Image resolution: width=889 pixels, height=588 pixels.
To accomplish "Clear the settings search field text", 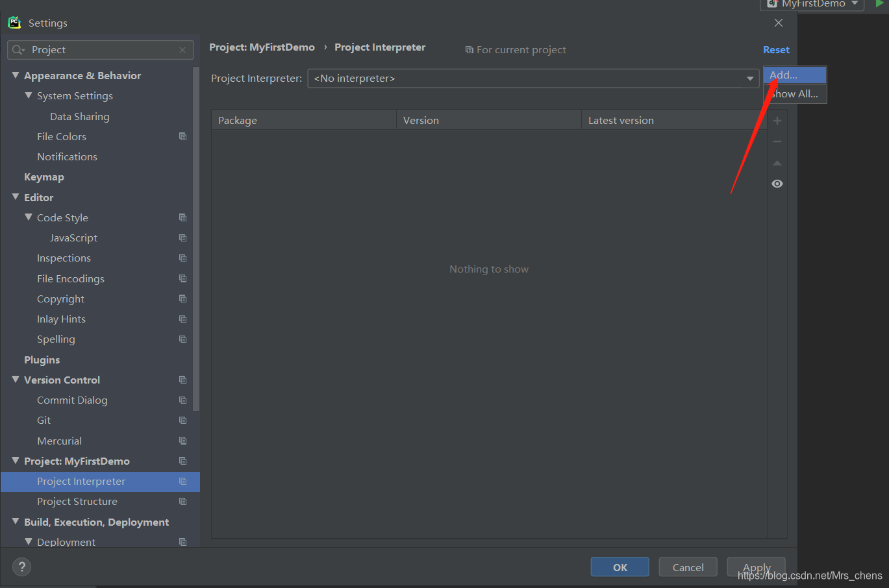I will [182, 50].
